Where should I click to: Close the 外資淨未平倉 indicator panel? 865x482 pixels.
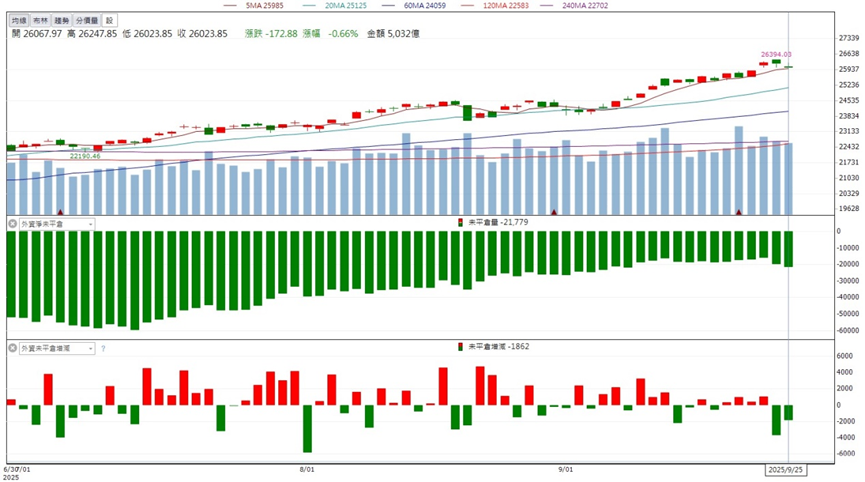13,224
